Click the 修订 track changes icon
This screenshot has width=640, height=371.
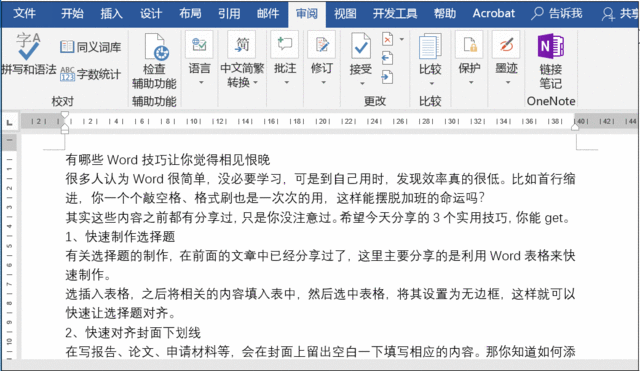(322, 44)
